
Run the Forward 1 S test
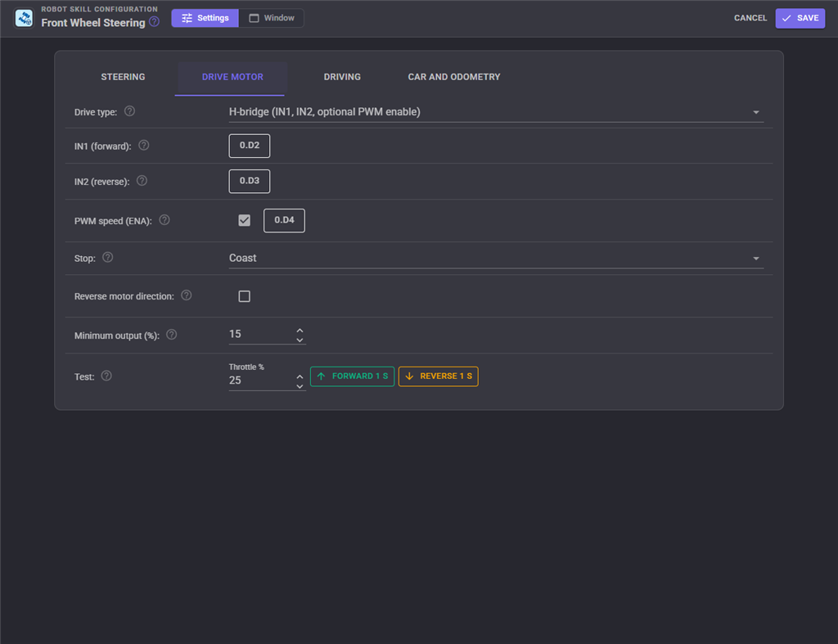[x=352, y=376]
